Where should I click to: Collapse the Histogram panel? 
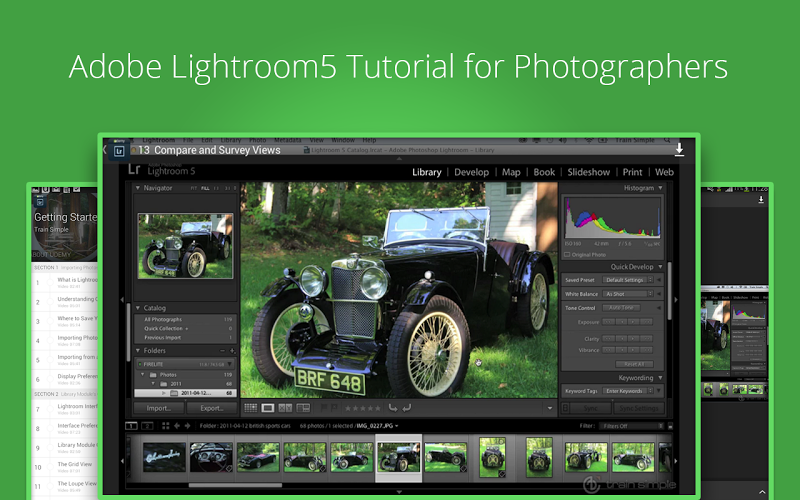[660, 188]
